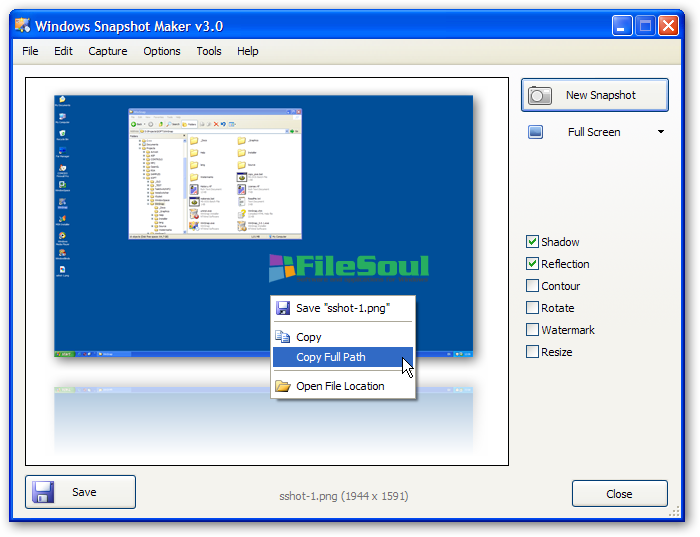Enable the Resize checkbox
The width and height of the screenshot is (700, 537).
tap(532, 352)
